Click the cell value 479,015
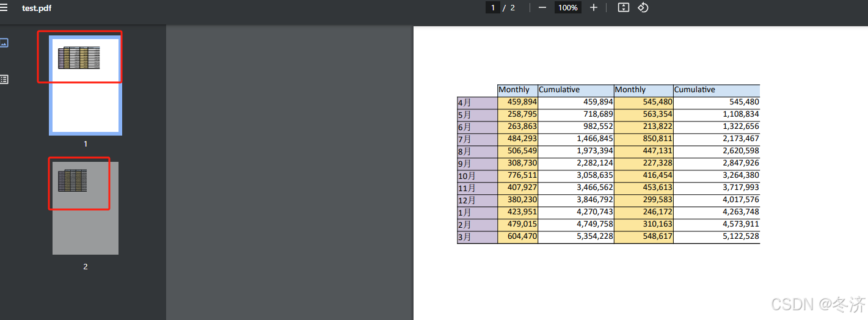 click(522, 224)
